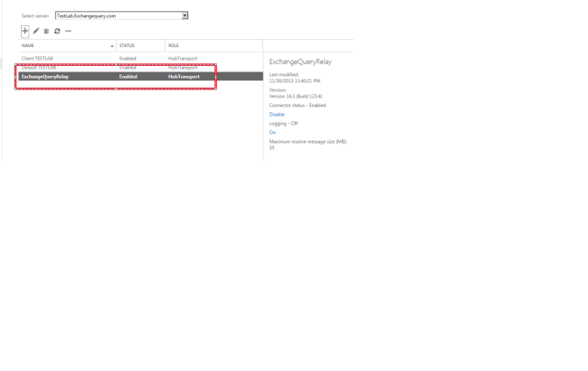The height and width of the screenshot is (371, 588).
Task: Sort by the STATUS column header
Action: point(127,46)
